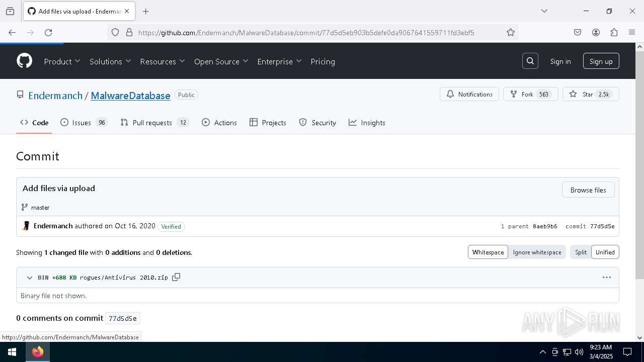The height and width of the screenshot is (362, 644).
Task: Click the master branch link
Action: pos(40,207)
